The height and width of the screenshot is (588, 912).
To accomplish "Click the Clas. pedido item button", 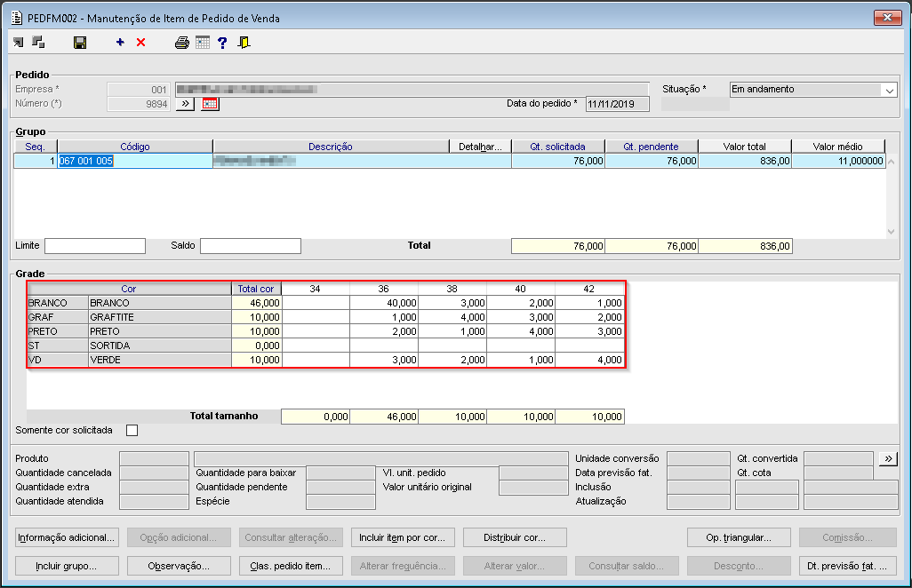I will pyautogui.click(x=291, y=566).
